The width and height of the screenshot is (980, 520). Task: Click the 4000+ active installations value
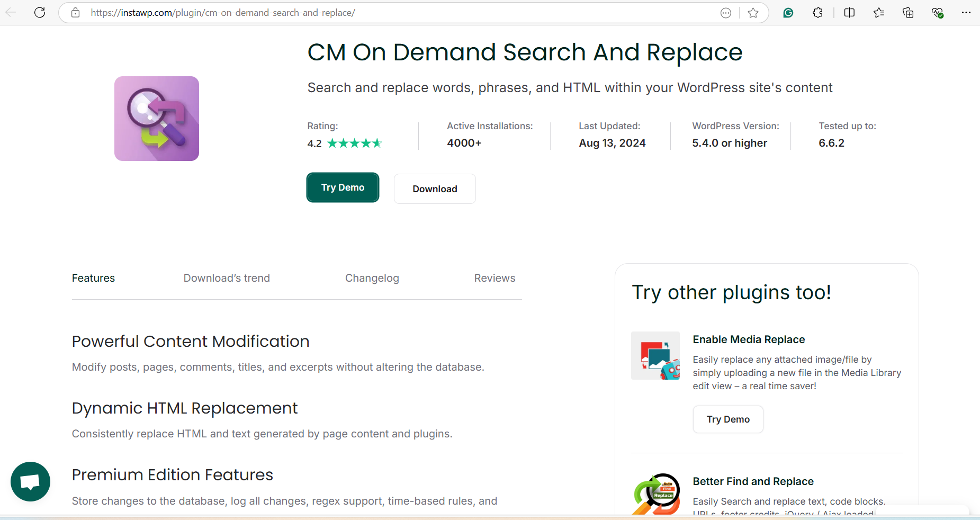pos(464,143)
